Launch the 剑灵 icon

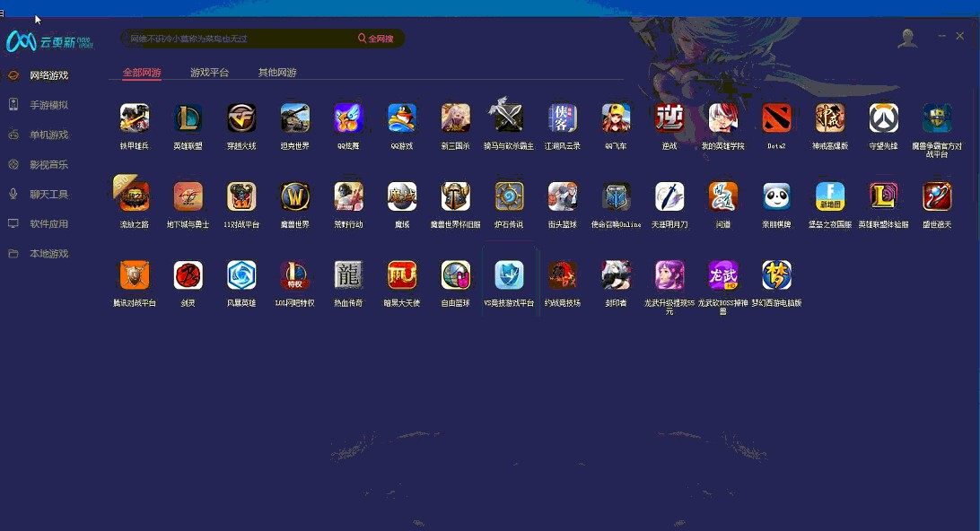click(188, 275)
